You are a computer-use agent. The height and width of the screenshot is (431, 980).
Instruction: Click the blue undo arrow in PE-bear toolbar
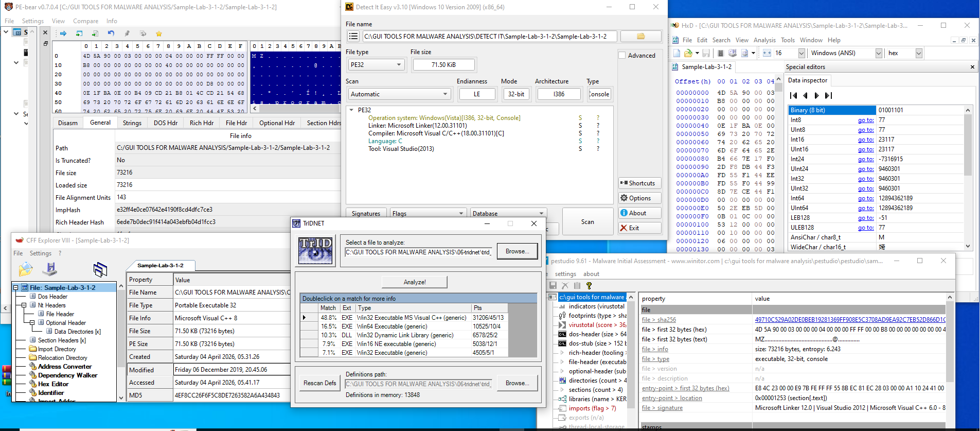[111, 33]
